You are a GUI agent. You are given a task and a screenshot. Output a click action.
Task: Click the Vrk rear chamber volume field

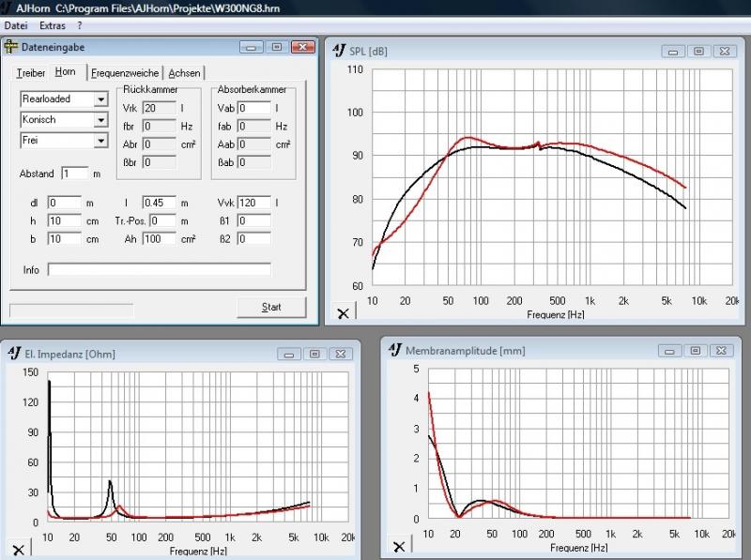(159, 108)
